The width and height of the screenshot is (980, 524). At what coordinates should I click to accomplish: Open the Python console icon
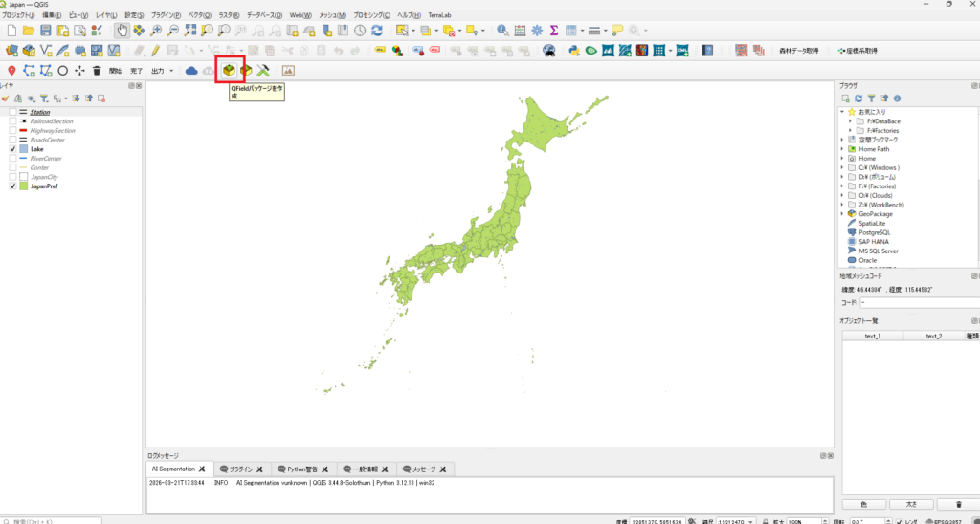point(573,51)
